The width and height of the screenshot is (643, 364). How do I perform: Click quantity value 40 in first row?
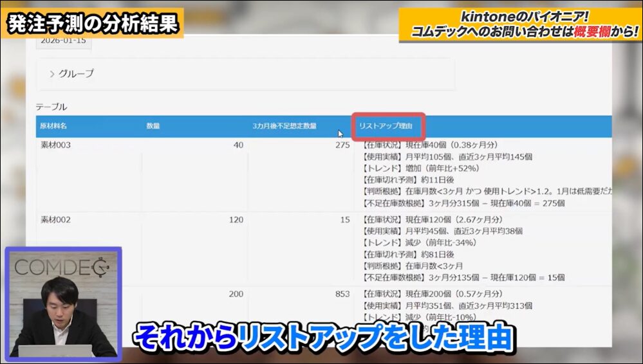coord(238,145)
